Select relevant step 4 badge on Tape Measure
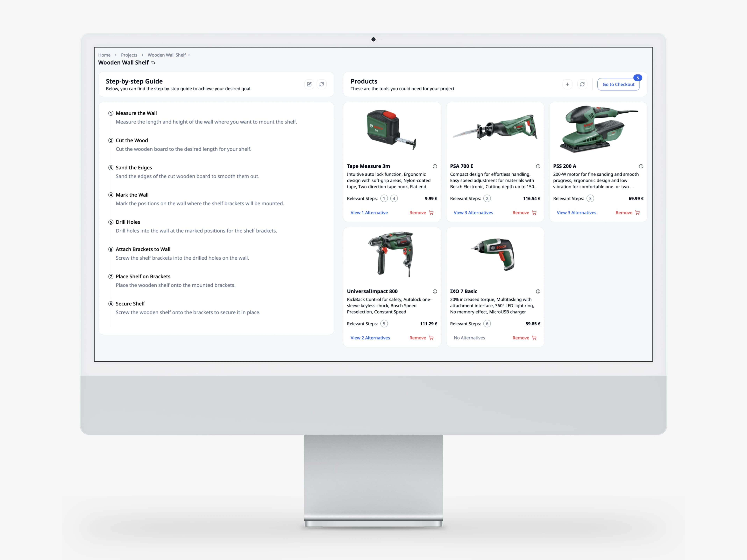This screenshot has width=747, height=560. 394,199
